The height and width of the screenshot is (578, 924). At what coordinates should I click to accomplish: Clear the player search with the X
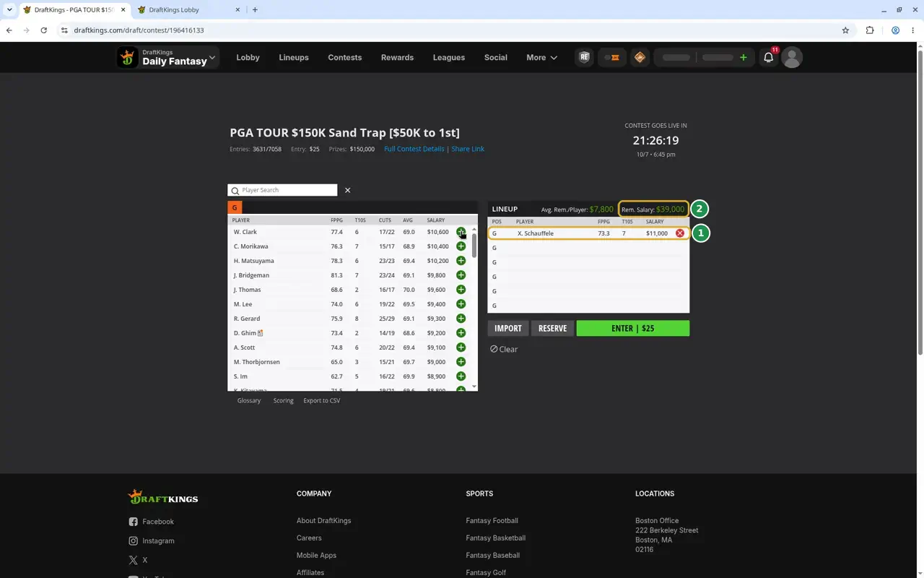point(347,190)
